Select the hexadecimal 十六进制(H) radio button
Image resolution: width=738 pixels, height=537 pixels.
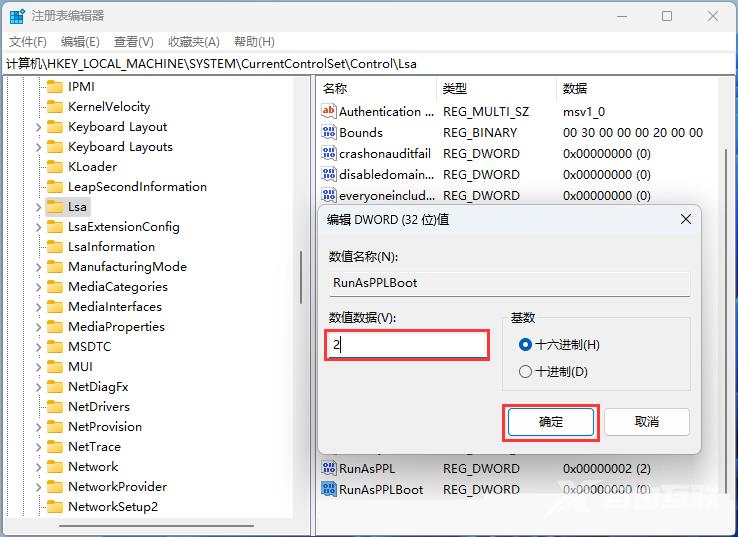tap(525, 345)
